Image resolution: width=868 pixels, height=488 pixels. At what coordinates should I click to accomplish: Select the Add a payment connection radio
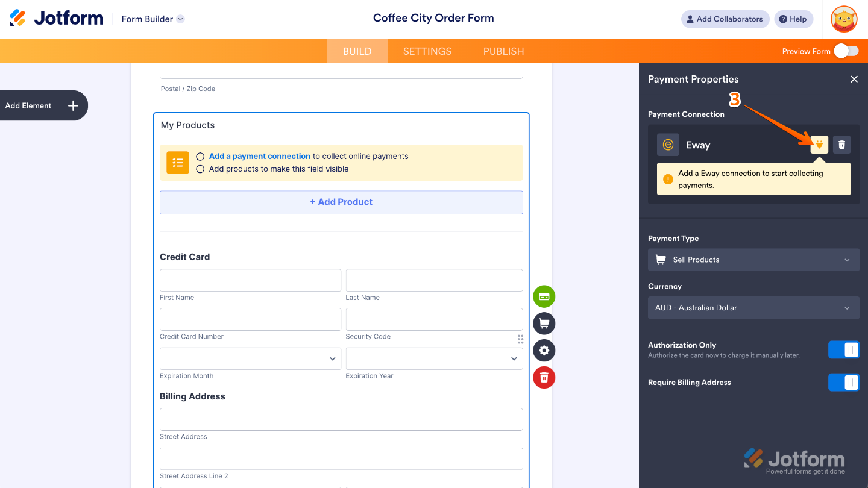click(200, 156)
